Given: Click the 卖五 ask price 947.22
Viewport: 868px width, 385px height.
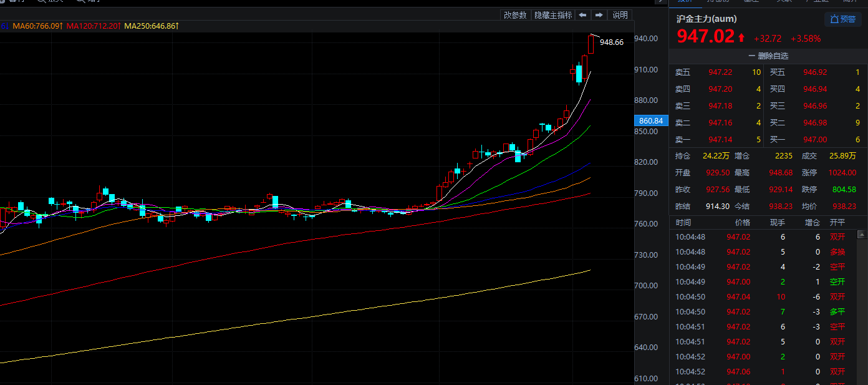Looking at the screenshot, I should click(x=720, y=72).
